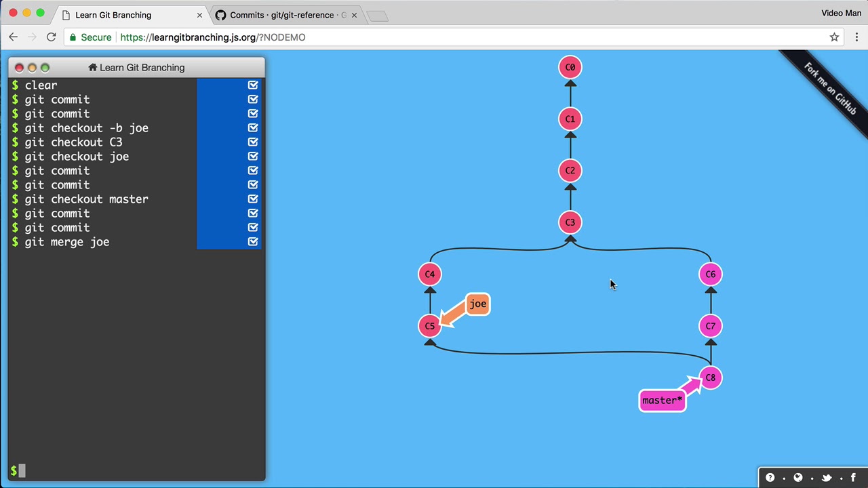Reload the page with the refresh icon

click(x=51, y=37)
